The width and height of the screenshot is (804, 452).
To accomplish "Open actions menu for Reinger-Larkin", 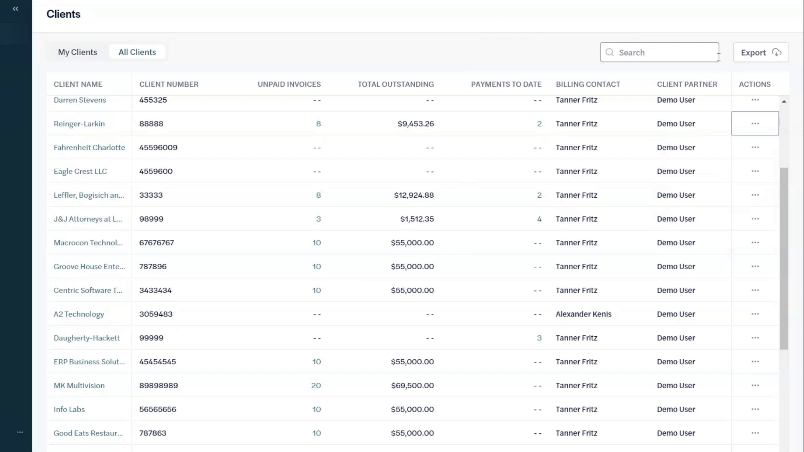I will tap(755, 124).
